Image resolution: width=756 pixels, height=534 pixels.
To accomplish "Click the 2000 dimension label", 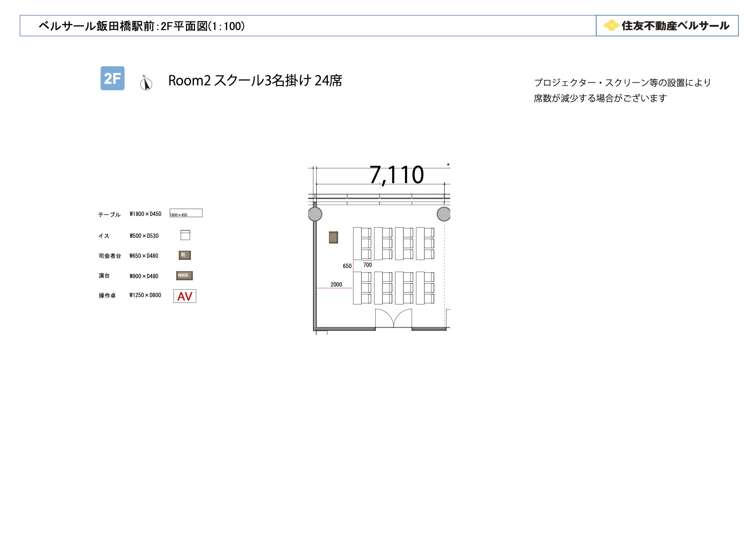I will tap(336, 284).
